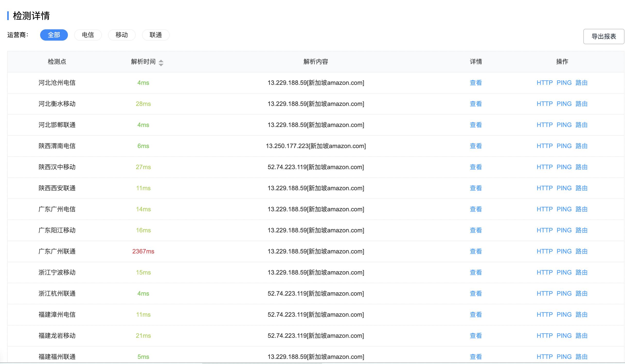Viewport: 625px width, 364px height.
Task: Open 查看 details for 陕西渭南电信
Action: click(x=476, y=146)
